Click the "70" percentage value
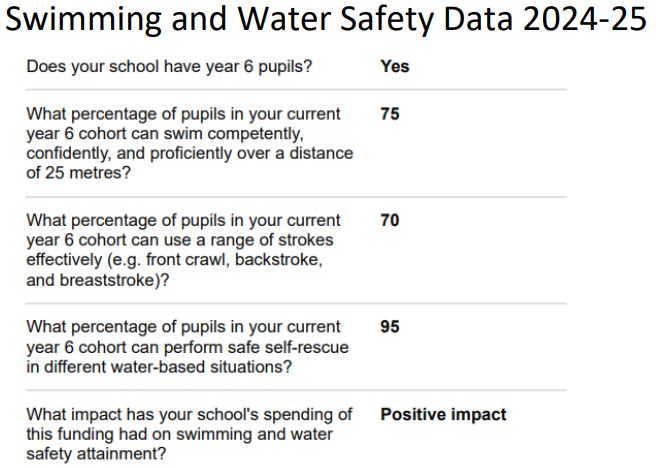660x468 pixels. [x=390, y=221]
